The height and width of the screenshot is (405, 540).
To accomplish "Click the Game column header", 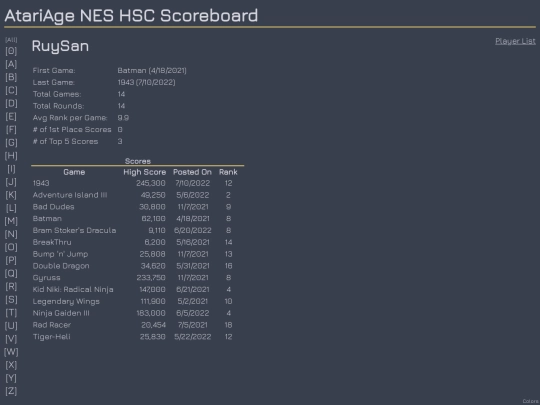I will (74, 172).
